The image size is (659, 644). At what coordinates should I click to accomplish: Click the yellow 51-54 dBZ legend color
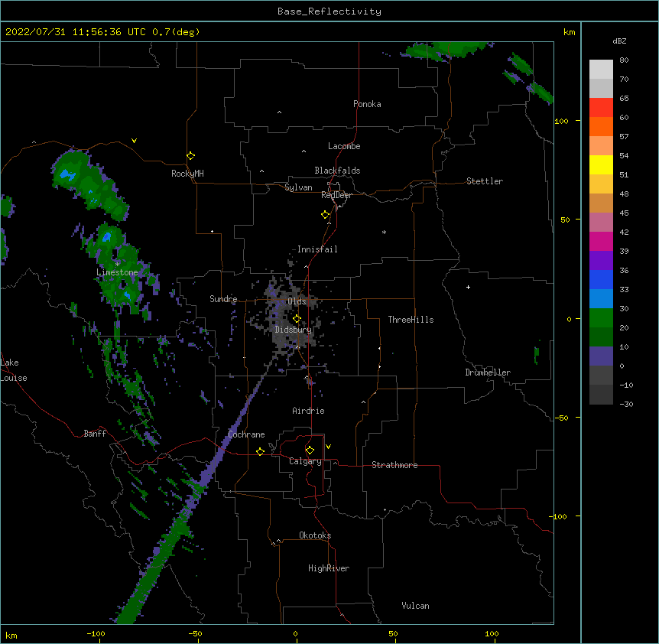click(601, 164)
